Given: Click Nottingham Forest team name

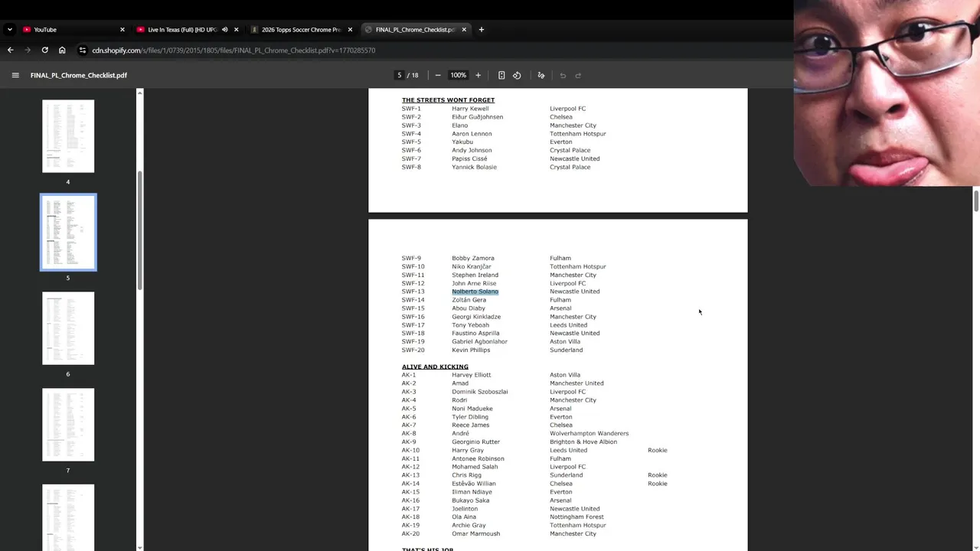Looking at the screenshot, I should 577,517.
